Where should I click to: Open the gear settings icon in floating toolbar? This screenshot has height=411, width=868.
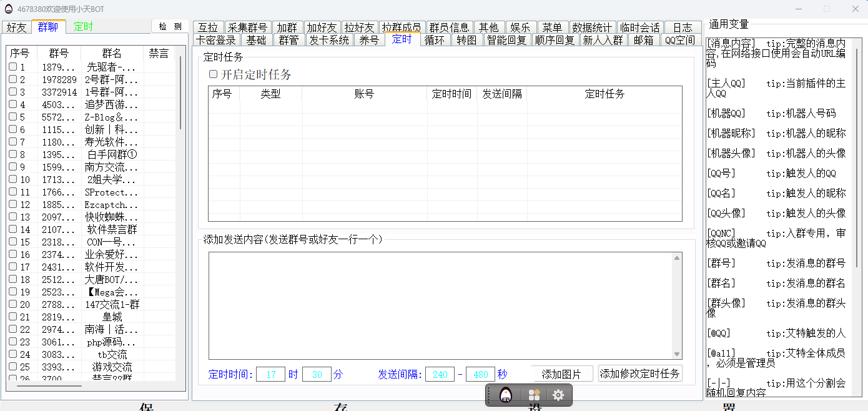[558, 395]
